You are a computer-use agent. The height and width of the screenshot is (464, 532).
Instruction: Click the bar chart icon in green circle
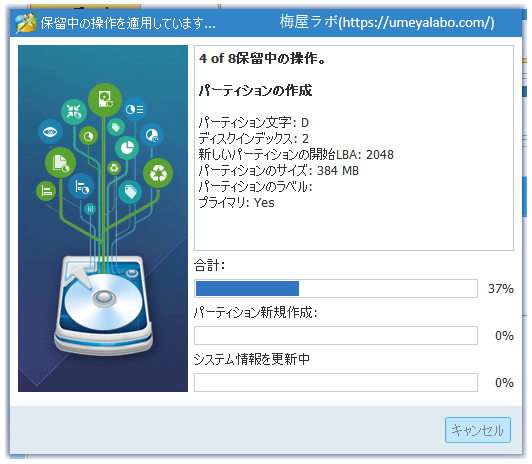point(46,191)
